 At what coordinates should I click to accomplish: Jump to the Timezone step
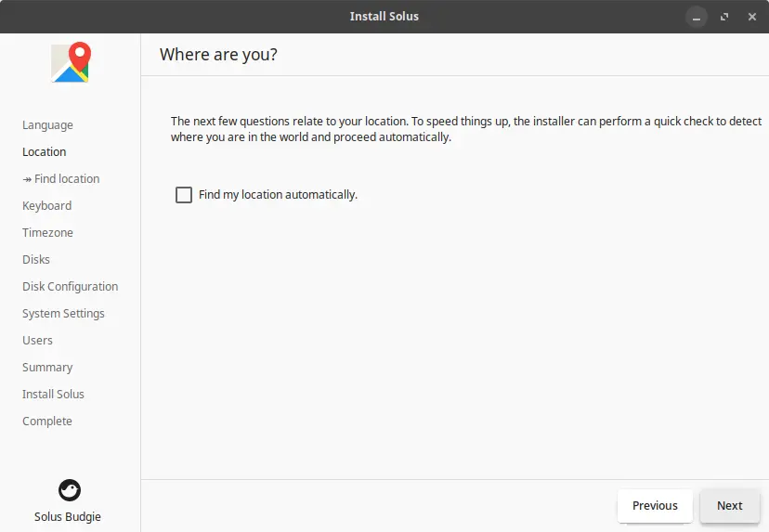[47, 233]
